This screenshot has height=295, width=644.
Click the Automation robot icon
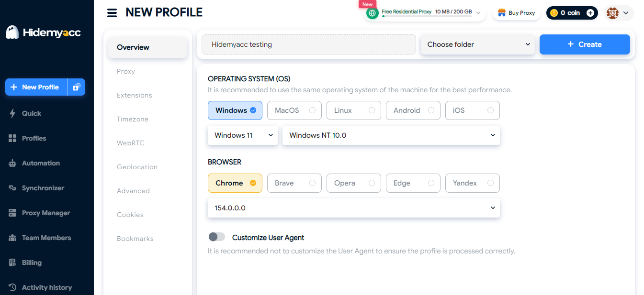tap(12, 163)
